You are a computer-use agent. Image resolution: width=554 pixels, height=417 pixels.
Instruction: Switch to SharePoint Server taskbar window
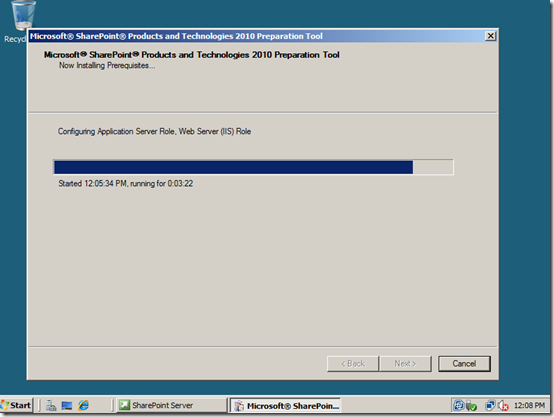point(170,405)
